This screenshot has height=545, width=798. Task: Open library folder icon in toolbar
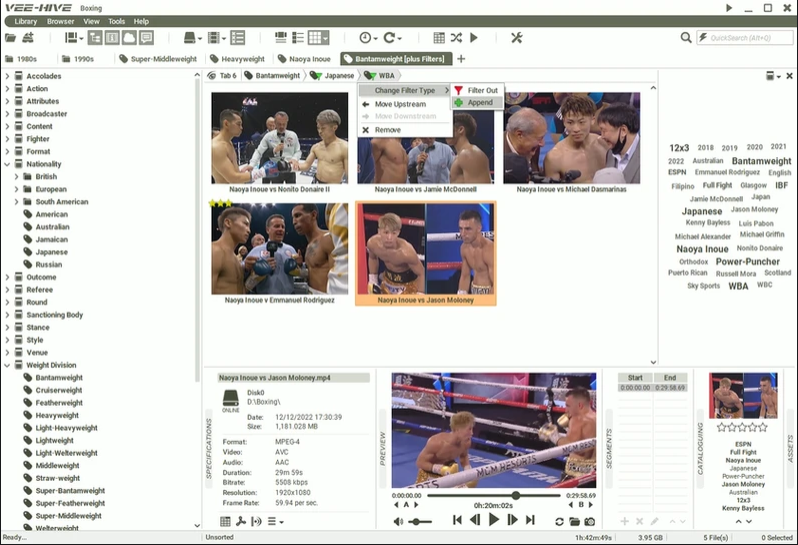tap(11, 38)
